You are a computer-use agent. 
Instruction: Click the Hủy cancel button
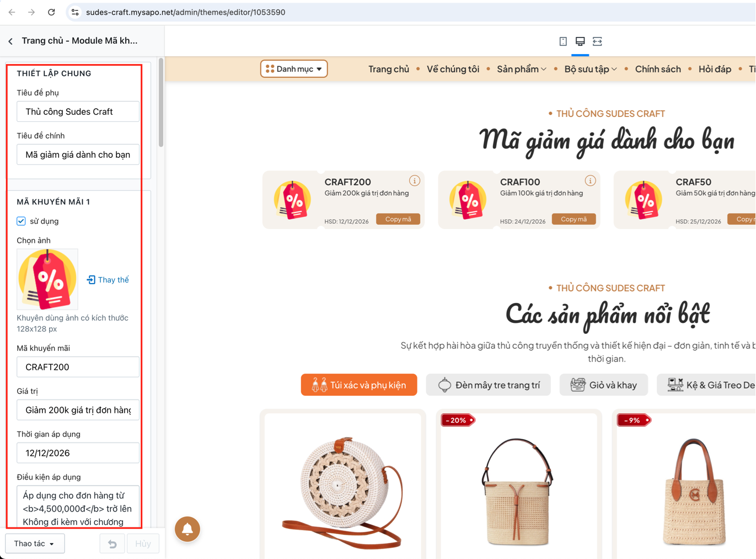click(143, 544)
